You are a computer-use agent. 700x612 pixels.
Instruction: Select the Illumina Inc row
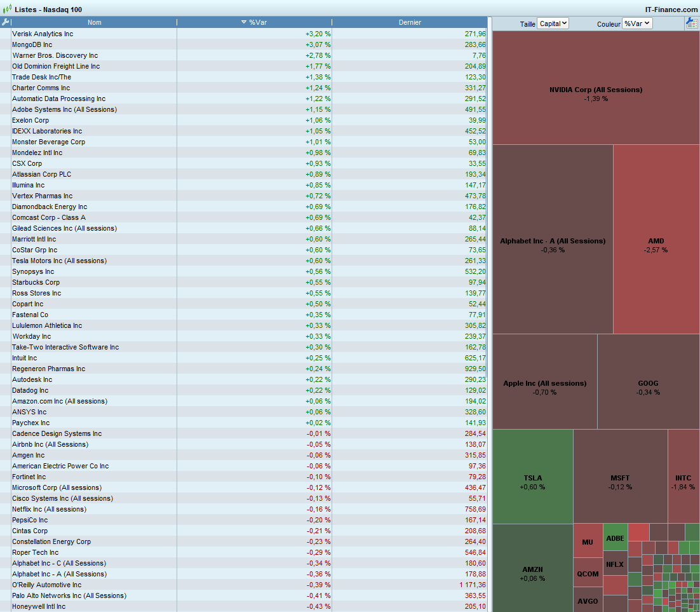[243, 185]
